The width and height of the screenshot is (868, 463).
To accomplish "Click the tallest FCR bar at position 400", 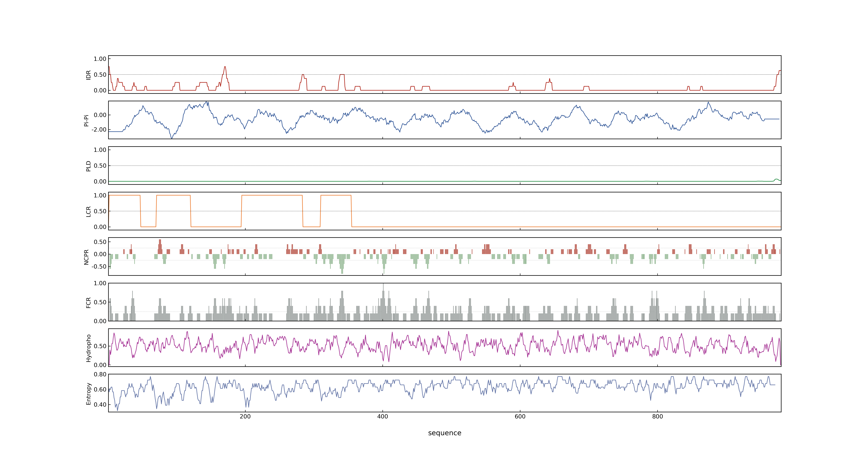I will 383,302.
